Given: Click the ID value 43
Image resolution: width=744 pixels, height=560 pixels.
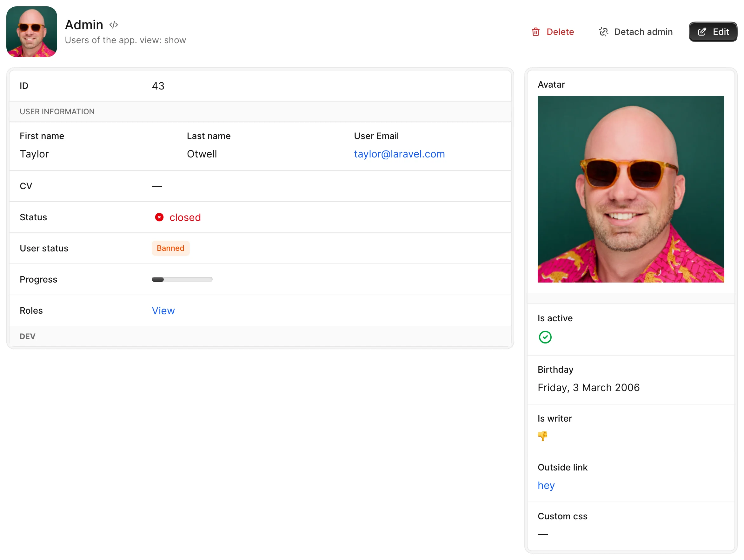Looking at the screenshot, I should (158, 86).
